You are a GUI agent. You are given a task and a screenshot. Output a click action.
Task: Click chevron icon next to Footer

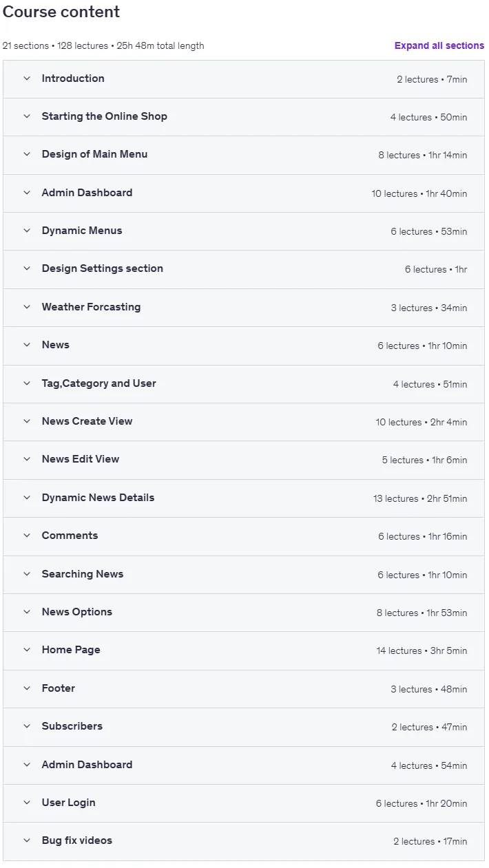point(27,688)
